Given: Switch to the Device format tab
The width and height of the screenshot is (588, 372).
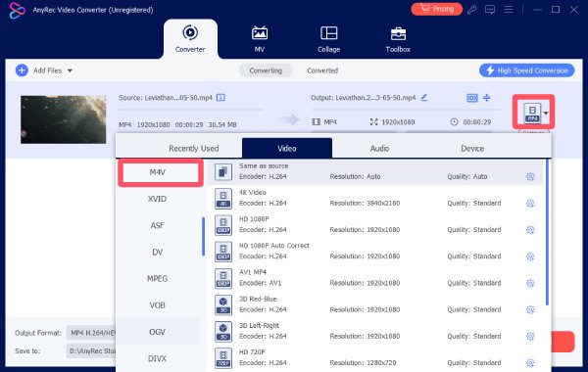Looking at the screenshot, I should coord(472,149).
